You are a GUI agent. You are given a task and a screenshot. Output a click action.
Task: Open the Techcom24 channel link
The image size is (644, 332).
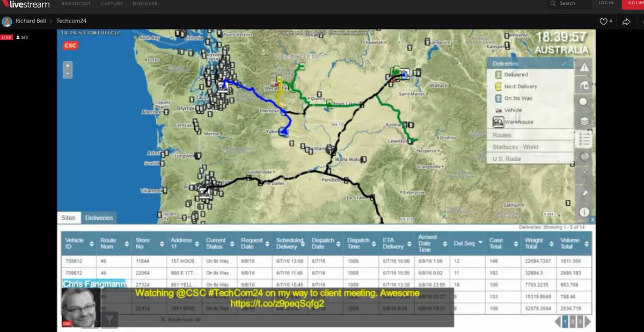[x=71, y=20]
